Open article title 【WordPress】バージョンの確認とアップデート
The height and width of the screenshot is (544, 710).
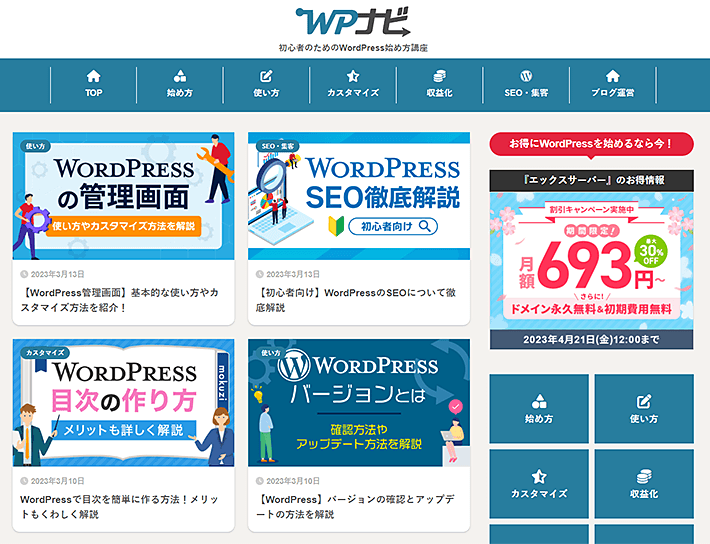coord(355,506)
